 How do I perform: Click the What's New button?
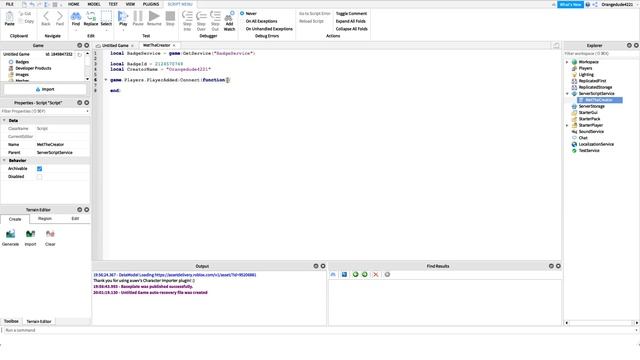(x=570, y=4)
